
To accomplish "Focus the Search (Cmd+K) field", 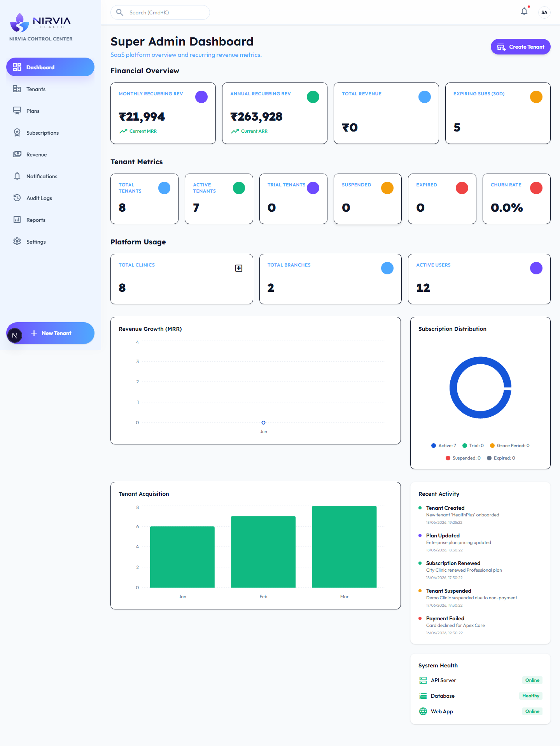I will click(160, 12).
